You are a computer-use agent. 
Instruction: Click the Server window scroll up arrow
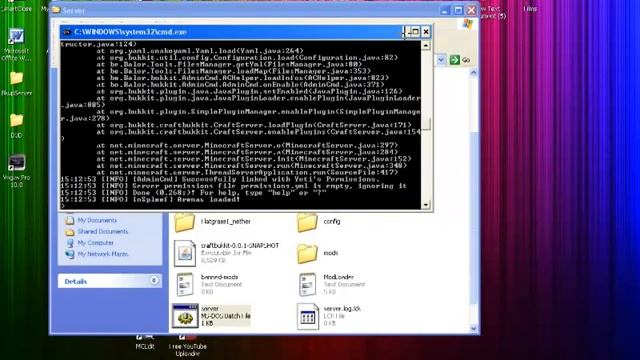click(x=473, y=73)
